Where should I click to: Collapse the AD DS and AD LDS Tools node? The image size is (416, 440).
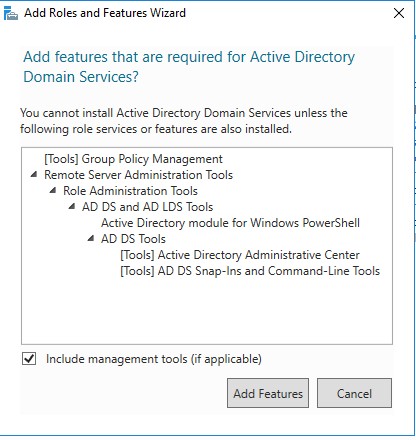(x=72, y=206)
